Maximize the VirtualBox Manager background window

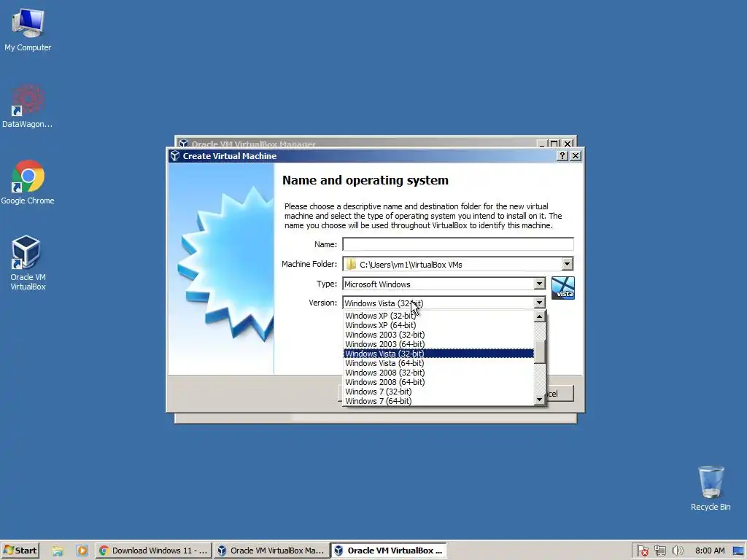pos(554,144)
